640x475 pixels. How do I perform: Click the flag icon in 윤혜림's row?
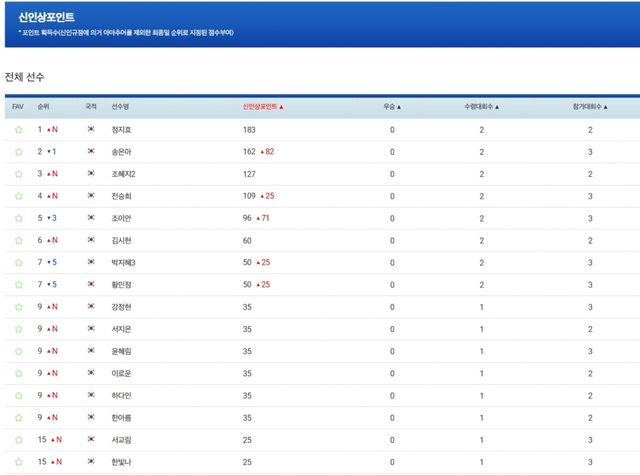(x=91, y=351)
